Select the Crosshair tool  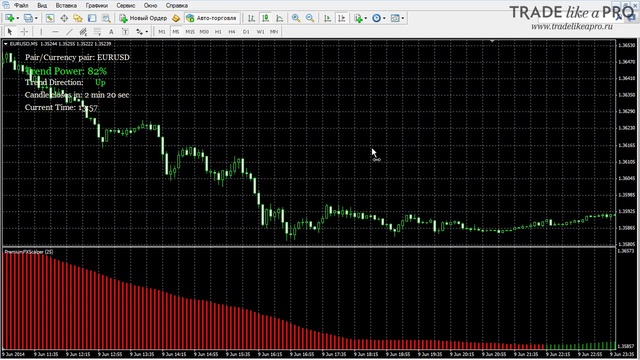point(24,31)
